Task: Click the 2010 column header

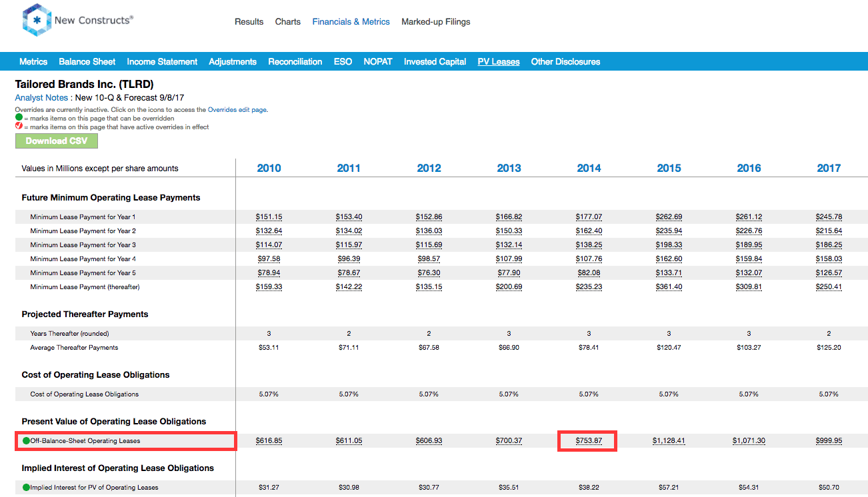Action: [x=269, y=169]
